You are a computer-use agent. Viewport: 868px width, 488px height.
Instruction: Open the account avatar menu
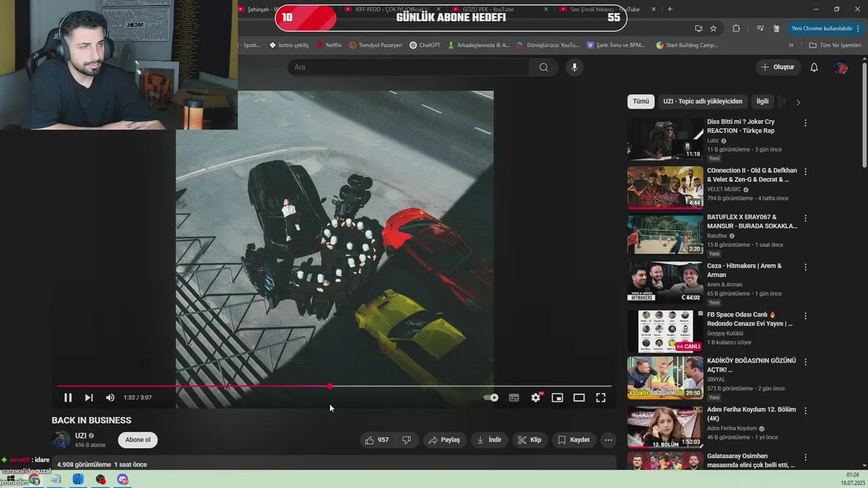point(841,67)
